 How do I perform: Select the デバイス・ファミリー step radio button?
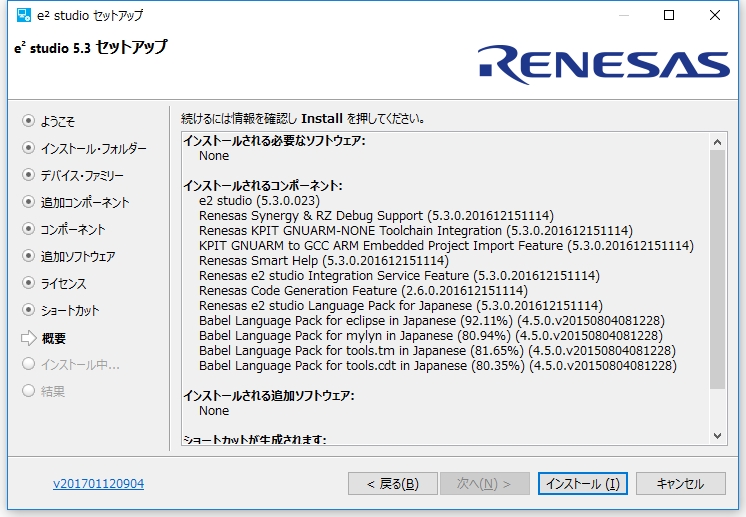(29, 175)
